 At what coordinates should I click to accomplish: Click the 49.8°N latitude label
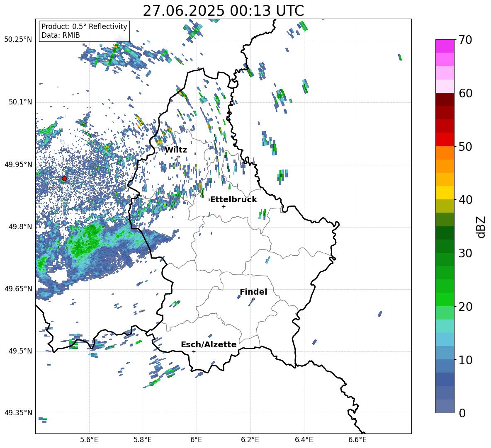point(20,226)
